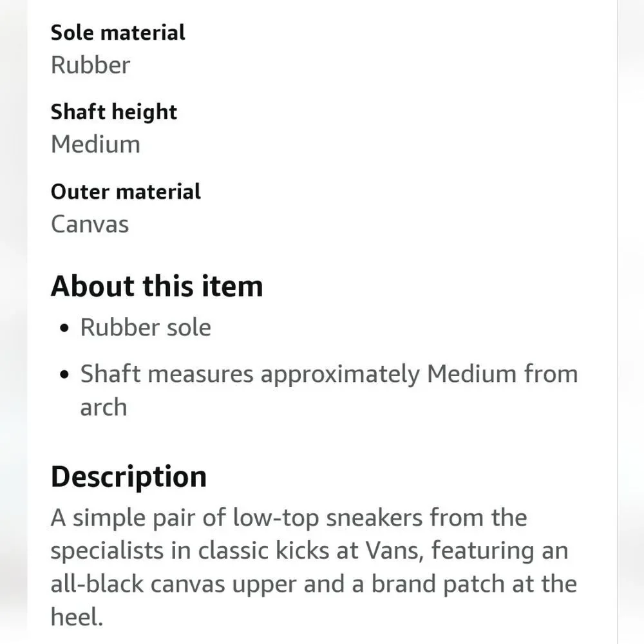The image size is (644, 644).
Task: Select the Canvas outer material value
Action: point(90,224)
